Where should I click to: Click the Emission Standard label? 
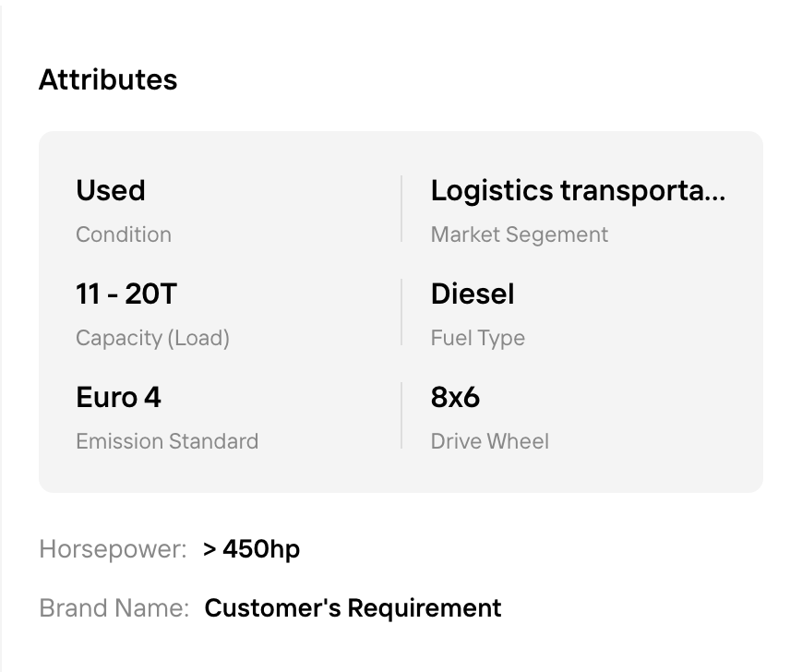click(167, 441)
